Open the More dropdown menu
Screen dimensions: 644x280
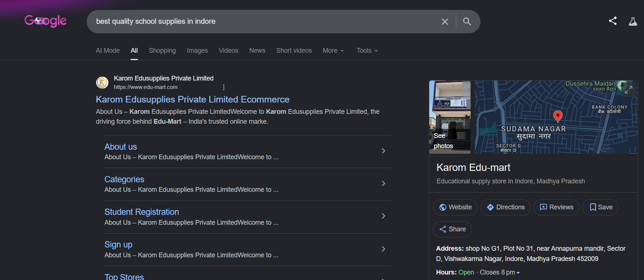coord(333,51)
